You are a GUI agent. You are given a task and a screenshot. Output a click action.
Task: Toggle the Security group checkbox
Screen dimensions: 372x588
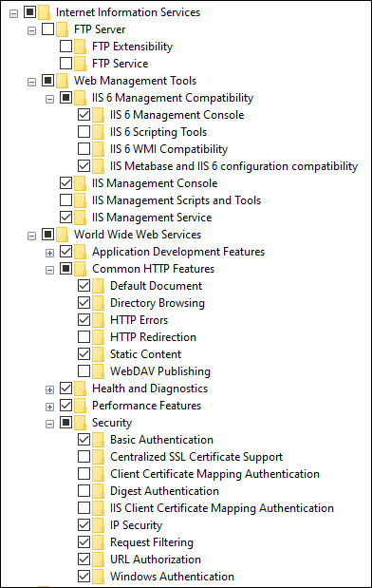tap(65, 423)
